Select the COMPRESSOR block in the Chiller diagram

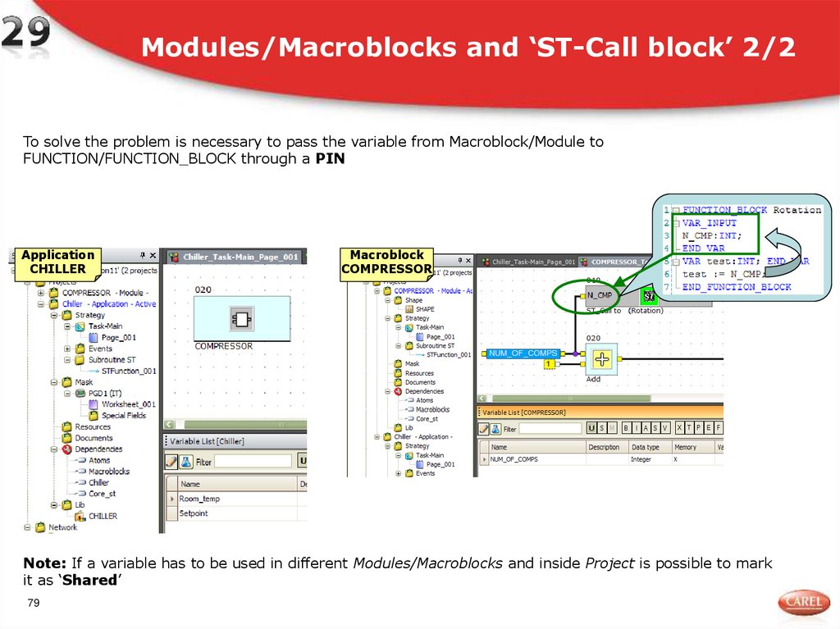(x=243, y=317)
